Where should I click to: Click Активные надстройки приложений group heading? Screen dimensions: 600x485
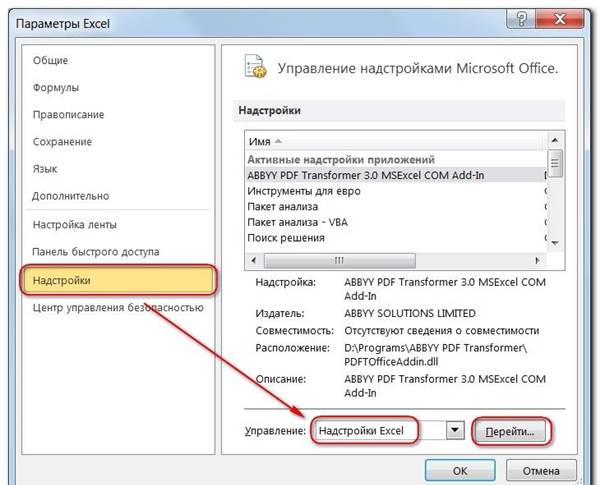click(x=341, y=160)
